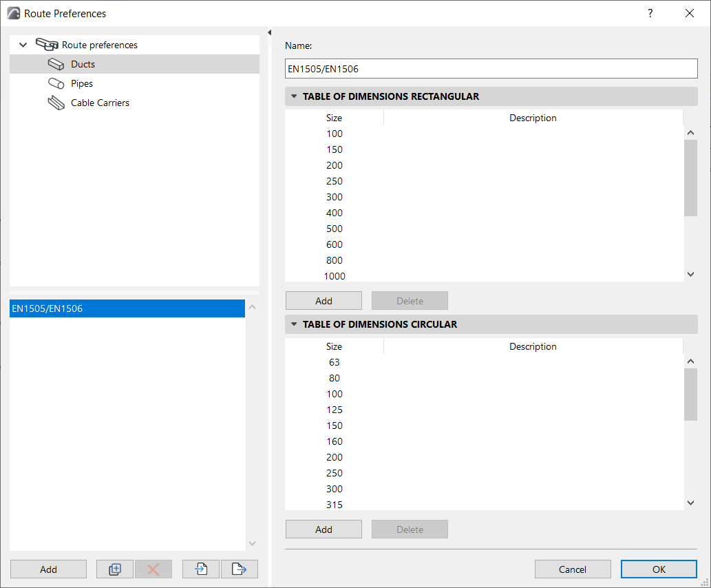This screenshot has width=711, height=588.
Task: Confirm with the OK button
Action: [659, 569]
